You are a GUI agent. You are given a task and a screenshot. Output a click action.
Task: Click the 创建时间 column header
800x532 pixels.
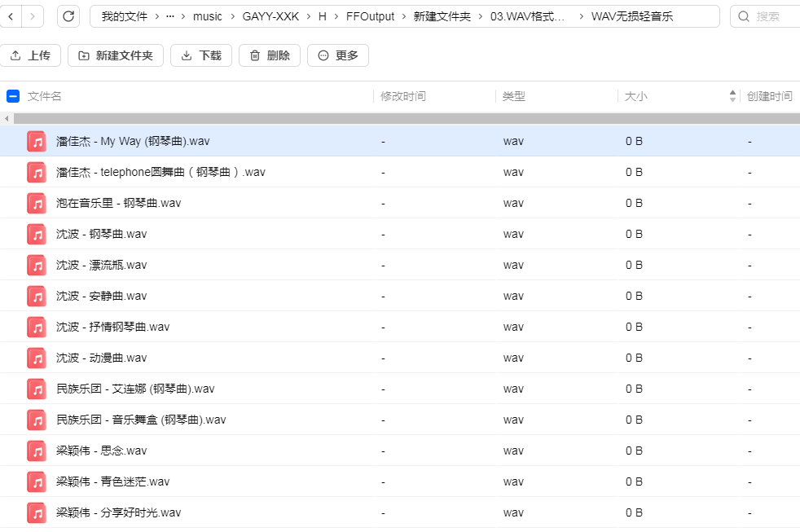click(770, 96)
